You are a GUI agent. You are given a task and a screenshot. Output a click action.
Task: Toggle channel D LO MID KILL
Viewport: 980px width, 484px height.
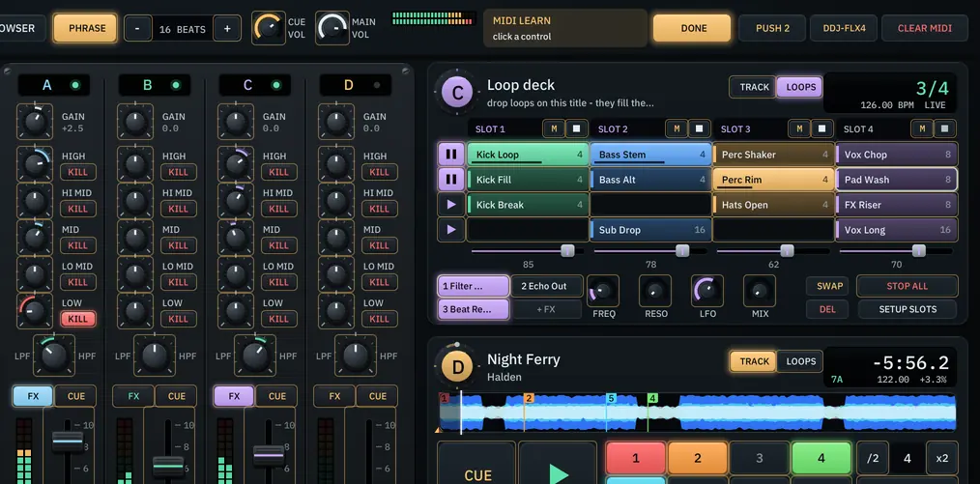380,282
